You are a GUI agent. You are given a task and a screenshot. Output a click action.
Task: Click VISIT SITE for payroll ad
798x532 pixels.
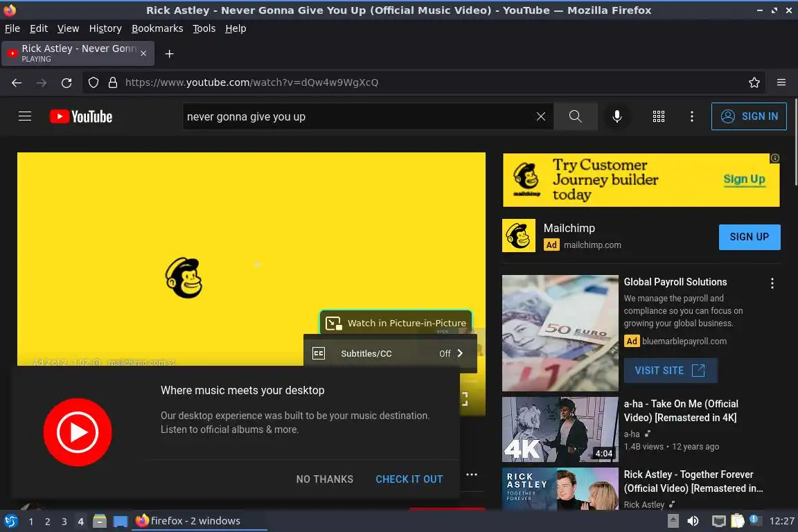tap(671, 371)
